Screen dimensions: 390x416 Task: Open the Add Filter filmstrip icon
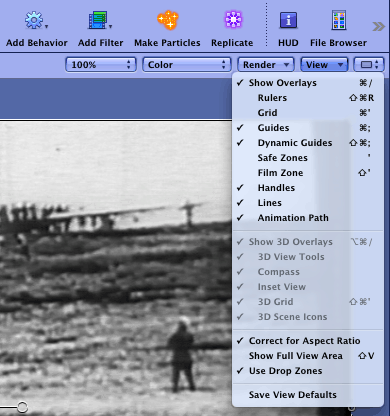point(98,20)
